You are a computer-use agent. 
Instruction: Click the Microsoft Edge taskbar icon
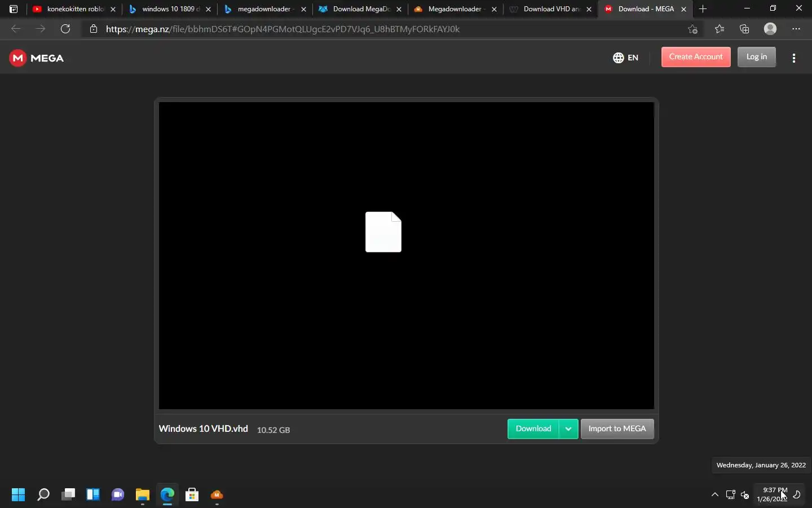tap(167, 495)
